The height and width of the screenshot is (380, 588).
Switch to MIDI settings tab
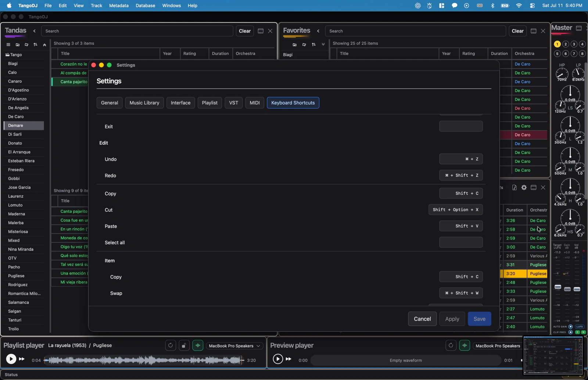coord(255,103)
